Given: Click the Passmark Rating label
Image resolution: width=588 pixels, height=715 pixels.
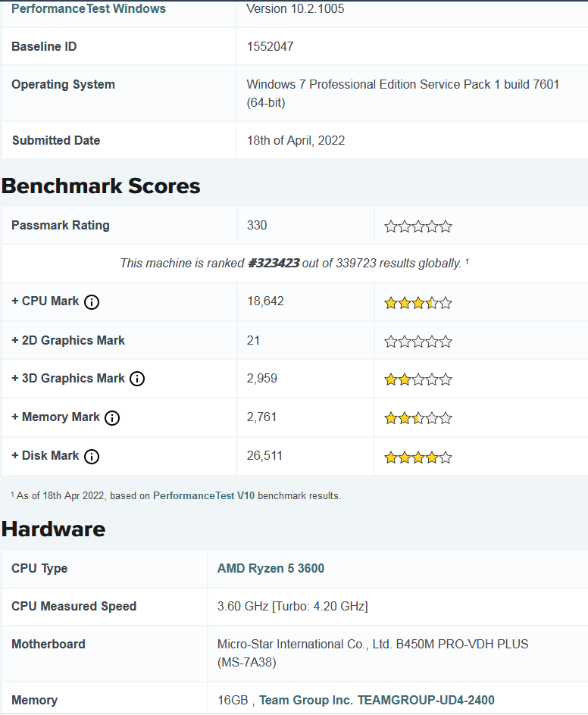Looking at the screenshot, I should 60,225.
